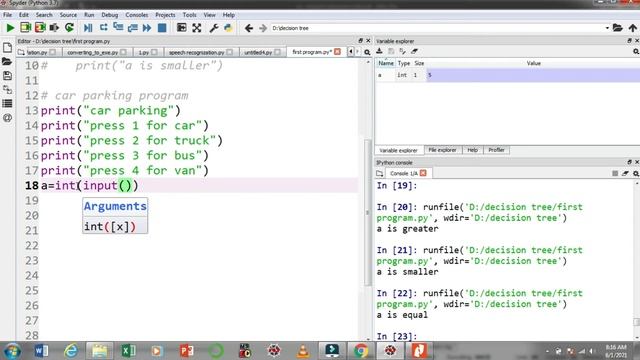Sort variables by the Name column header

coord(385,63)
